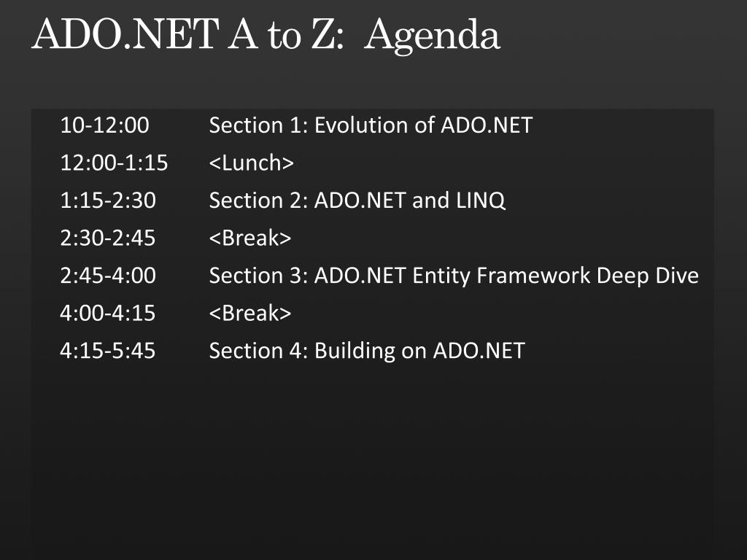Click 'Section 1: Evolution of ADO.NET' text

click(x=371, y=125)
